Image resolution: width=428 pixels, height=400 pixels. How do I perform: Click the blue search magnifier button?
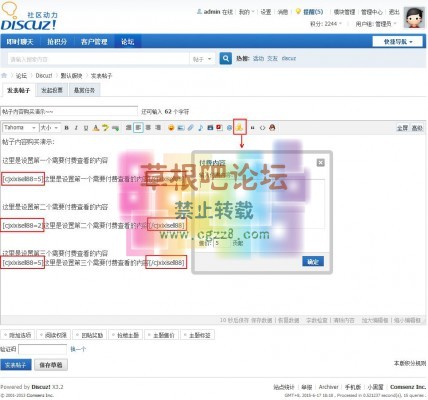click(226, 58)
